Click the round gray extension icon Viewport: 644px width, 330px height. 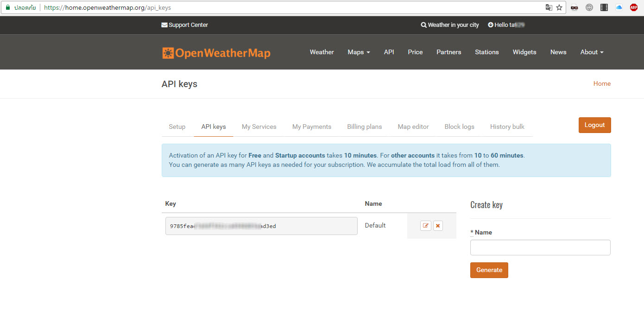pos(589,7)
